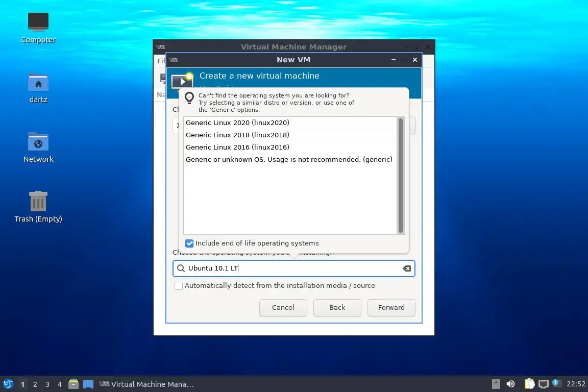Click the update notifier tray icon
This screenshot has width=588, height=392.
(556, 383)
